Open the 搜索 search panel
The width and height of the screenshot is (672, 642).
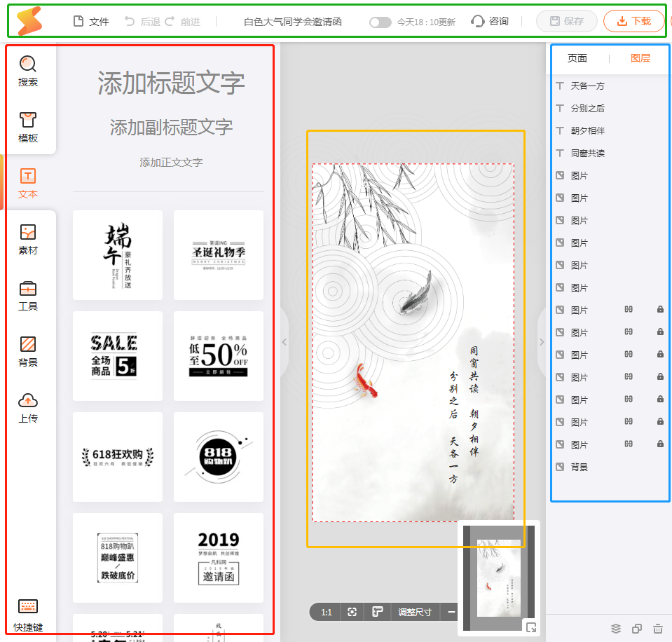pyautogui.click(x=28, y=71)
